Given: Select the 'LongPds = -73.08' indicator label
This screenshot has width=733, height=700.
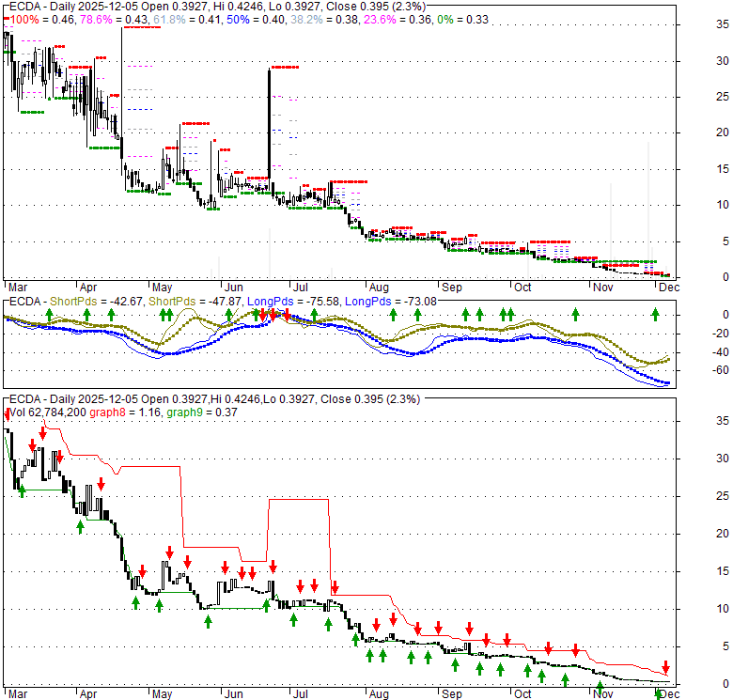Looking at the screenshot, I should [390, 302].
